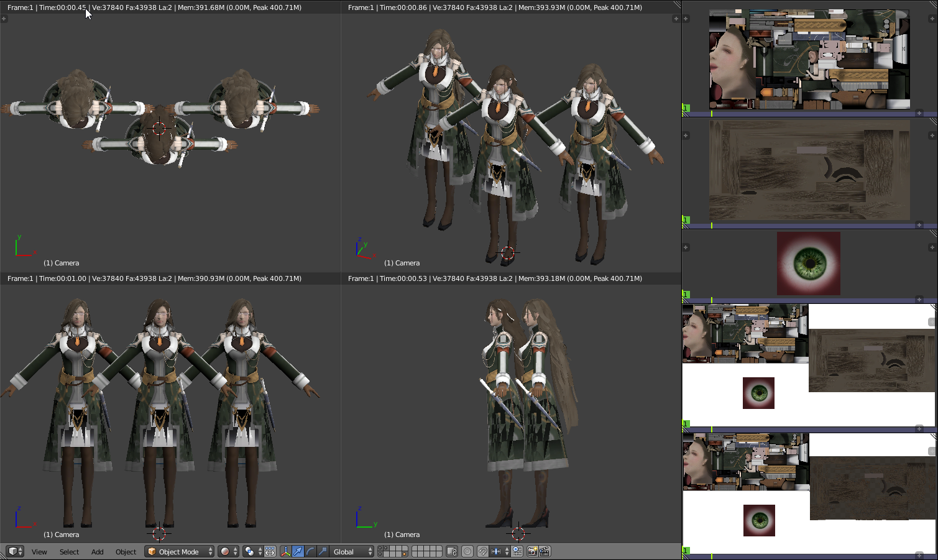Screen dimensions: 938x560
Task: Click the green eye texture thumbnail
Action: point(808,264)
